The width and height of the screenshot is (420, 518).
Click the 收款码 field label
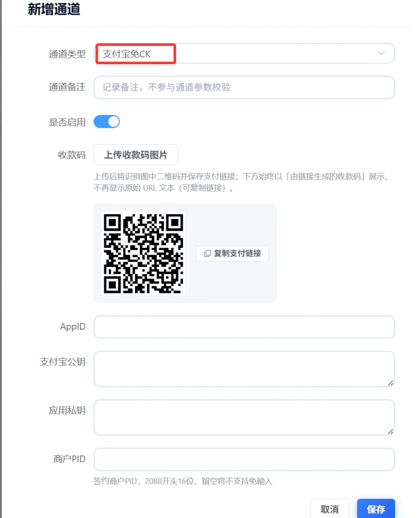pyautogui.click(x=72, y=155)
